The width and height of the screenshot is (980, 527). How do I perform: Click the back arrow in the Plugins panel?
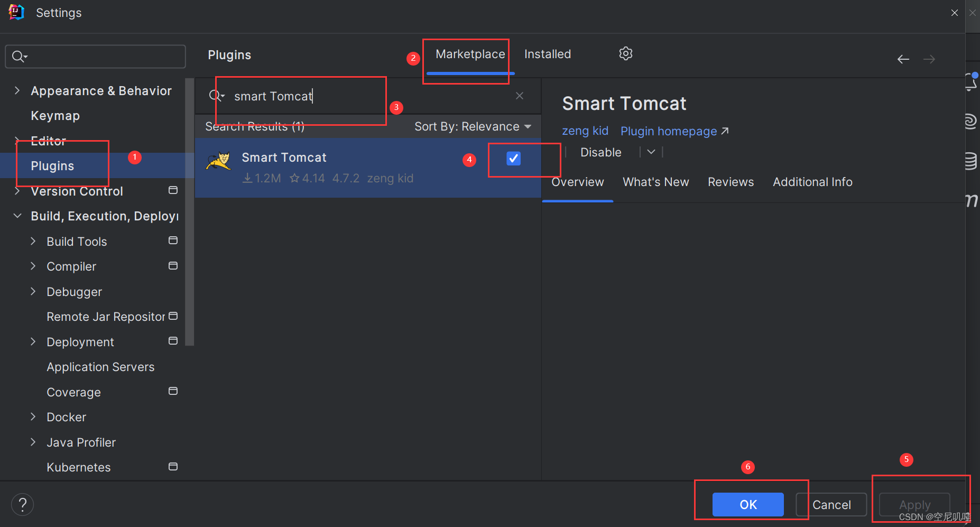point(903,59)
